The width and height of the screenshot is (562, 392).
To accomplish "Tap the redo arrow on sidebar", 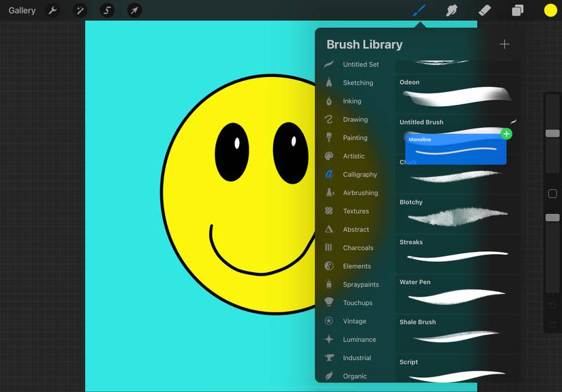I will coord(552,324).
